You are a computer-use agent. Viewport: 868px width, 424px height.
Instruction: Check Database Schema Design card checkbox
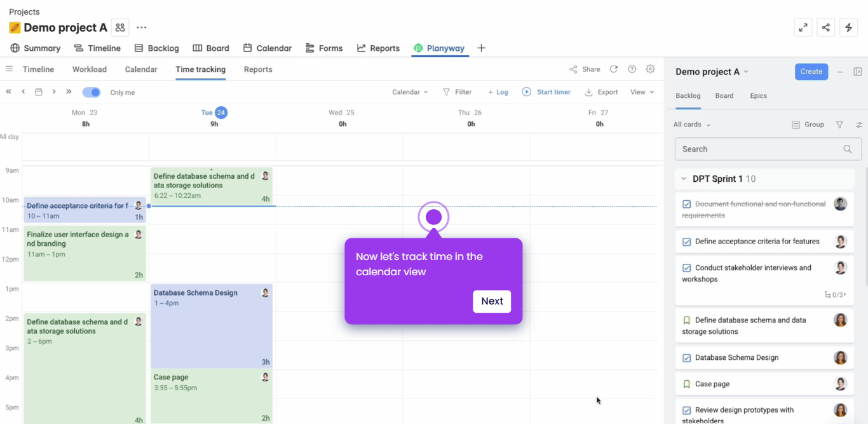point(686,358)
